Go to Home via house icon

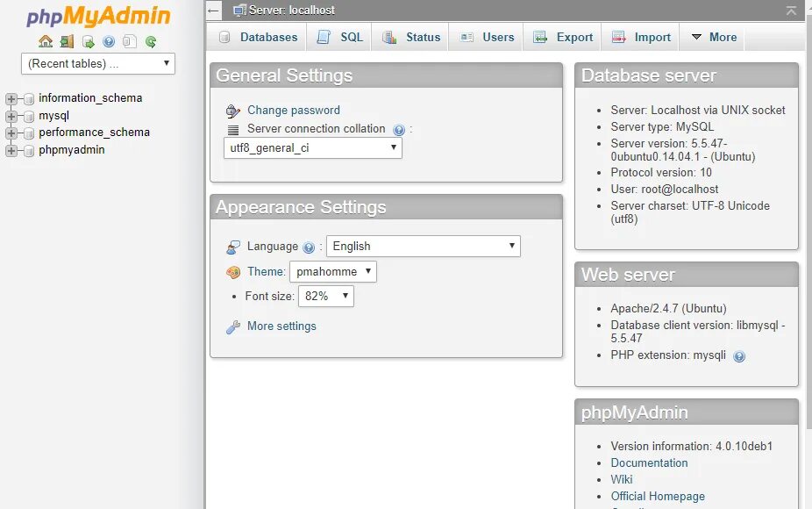(46, 41)
